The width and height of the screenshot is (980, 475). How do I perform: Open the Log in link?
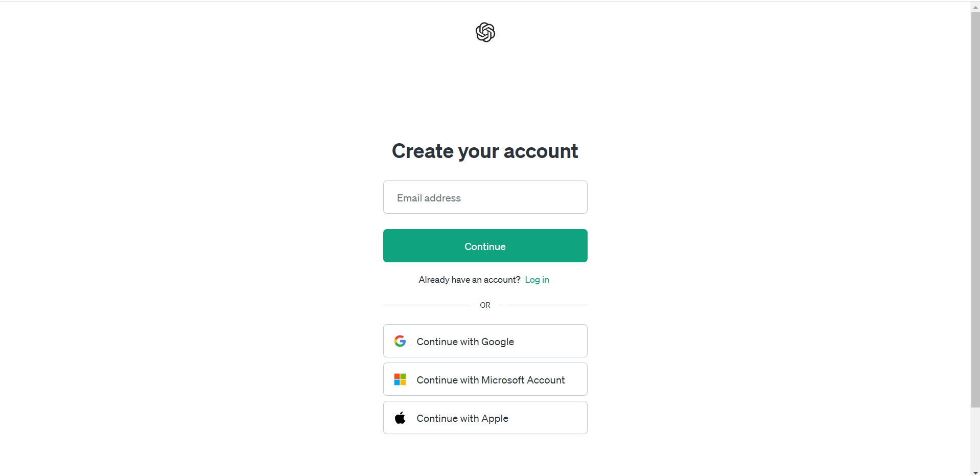click(536, 280)
